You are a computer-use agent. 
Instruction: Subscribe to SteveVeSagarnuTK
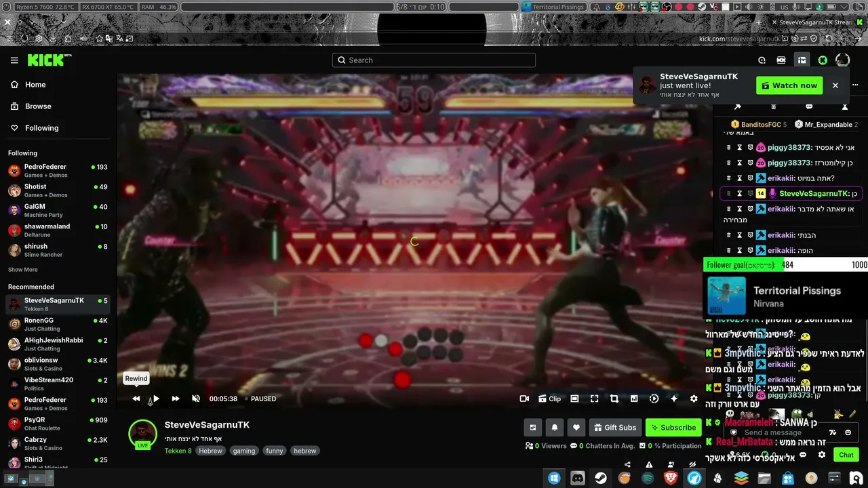point(673,428)
